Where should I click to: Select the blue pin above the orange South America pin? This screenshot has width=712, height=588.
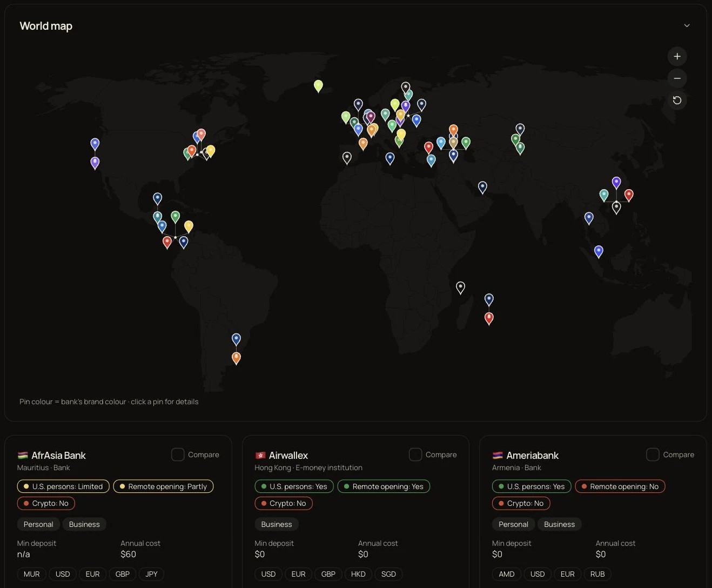pyautogui.click(x=236, y=339)
